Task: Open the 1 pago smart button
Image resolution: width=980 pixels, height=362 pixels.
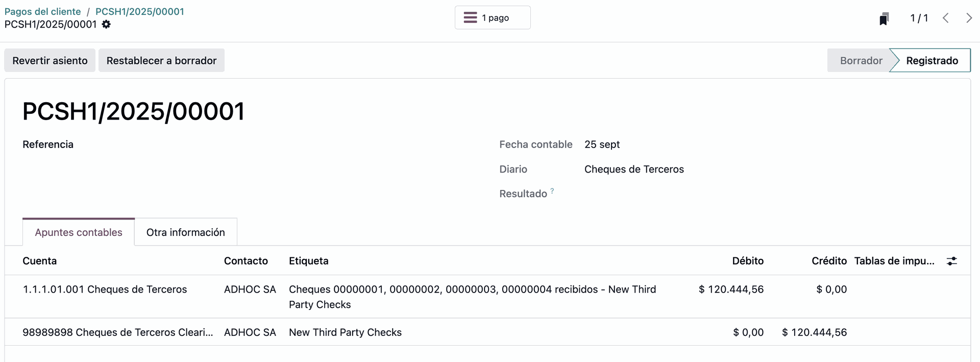Action: [492, 18]
